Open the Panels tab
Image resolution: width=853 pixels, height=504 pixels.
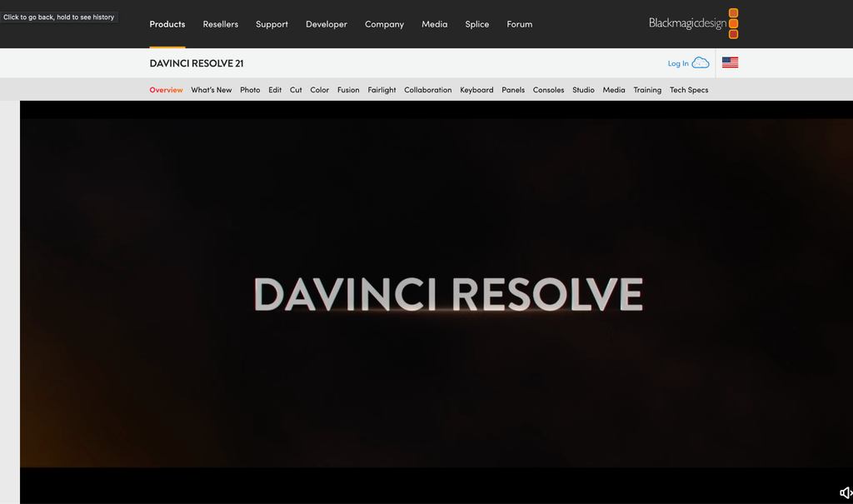point(513,90)
